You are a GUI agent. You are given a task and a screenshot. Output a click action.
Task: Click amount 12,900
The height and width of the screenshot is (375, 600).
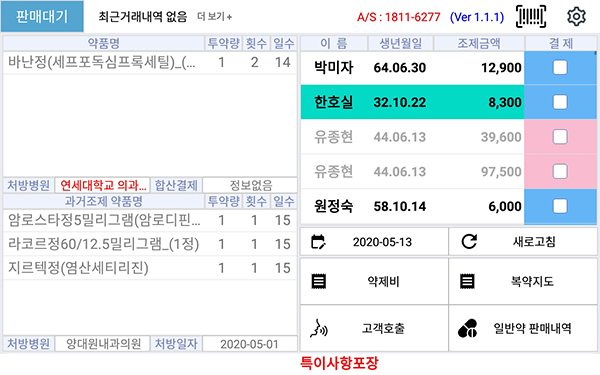point(501,68)
